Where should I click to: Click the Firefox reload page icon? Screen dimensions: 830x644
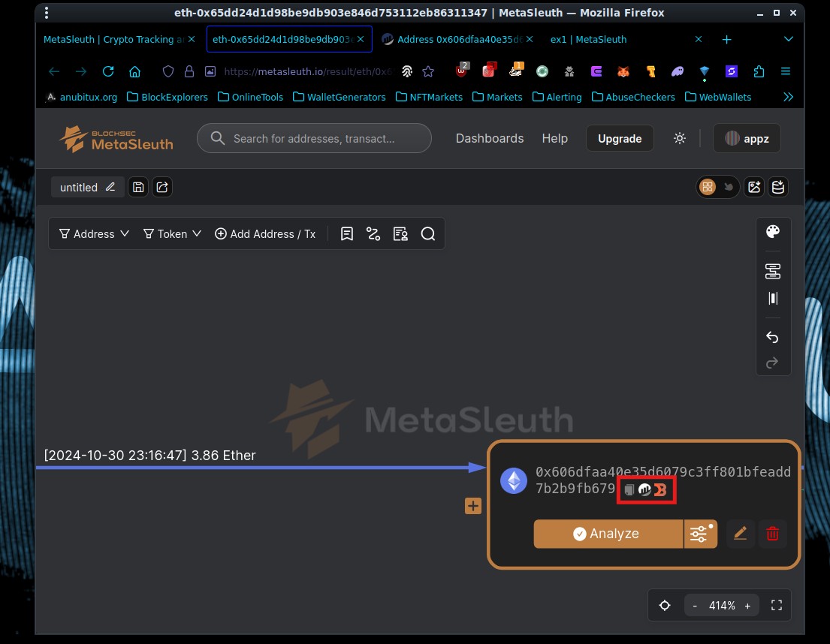(108, 71)
